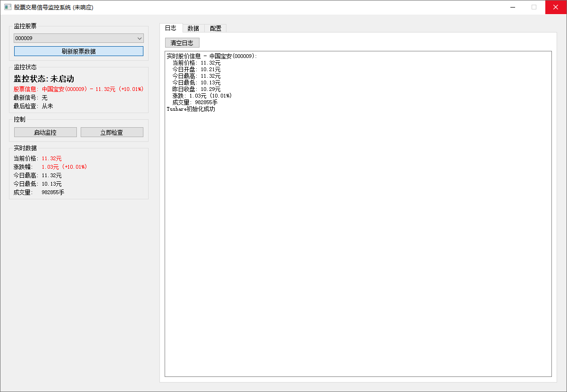Click the 立即检查 button
The image size is (567, 392).
(x=112, y=132)
